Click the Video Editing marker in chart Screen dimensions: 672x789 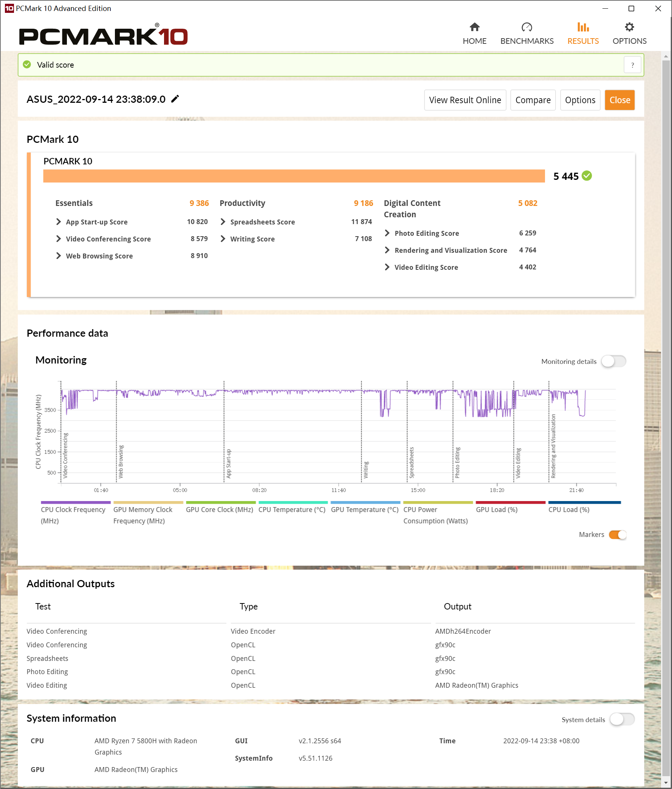(518, 463)
